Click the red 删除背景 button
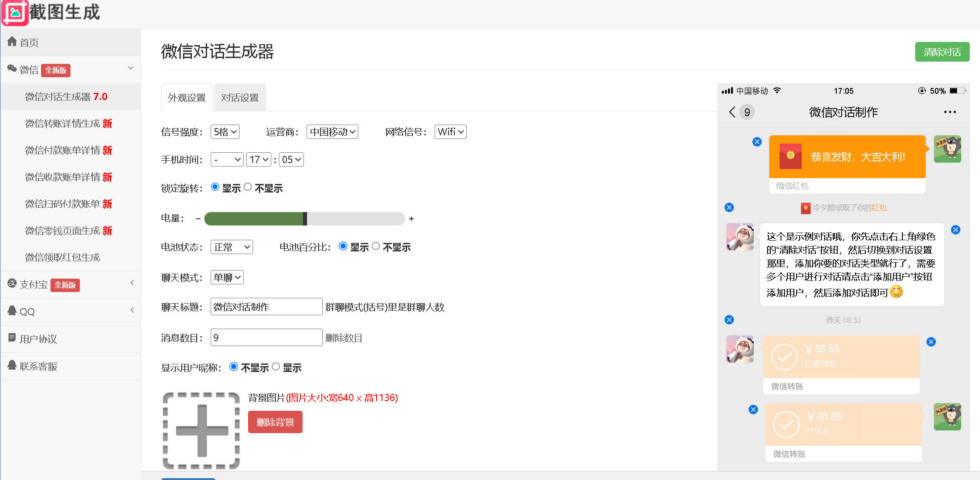This screenshot has width=980, height=480. pos(275,422)
